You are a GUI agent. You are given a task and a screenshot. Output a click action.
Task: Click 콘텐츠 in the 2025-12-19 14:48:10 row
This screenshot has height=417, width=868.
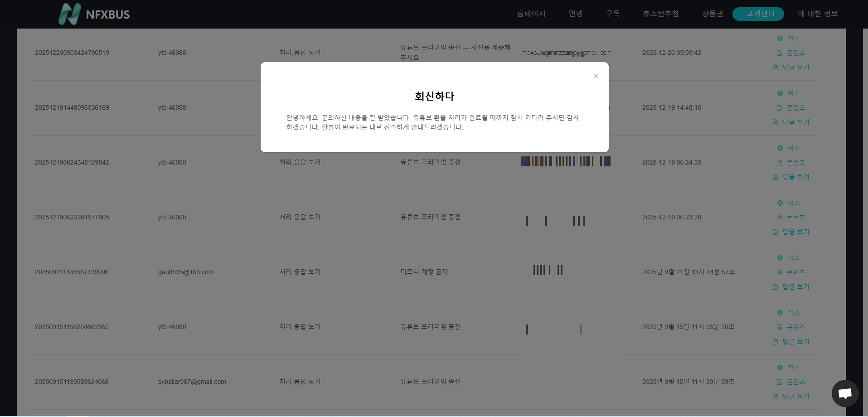[x=791, y=108]
